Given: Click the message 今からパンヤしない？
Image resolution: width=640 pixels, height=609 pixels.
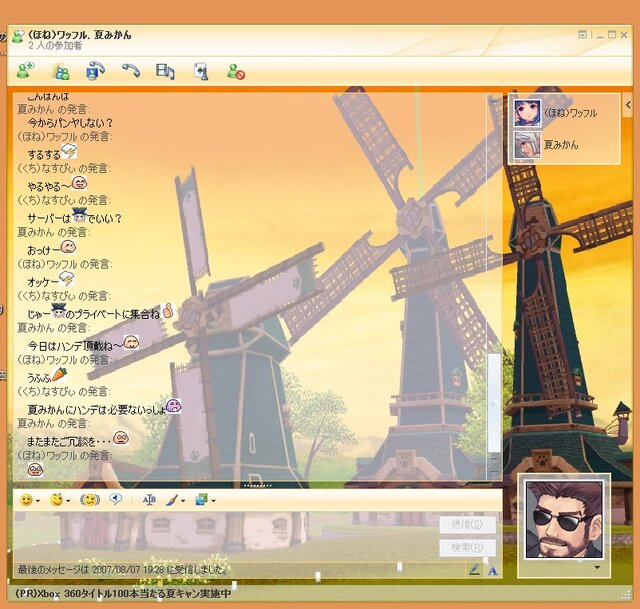Looking at the screenshot, I should point(70,123).
